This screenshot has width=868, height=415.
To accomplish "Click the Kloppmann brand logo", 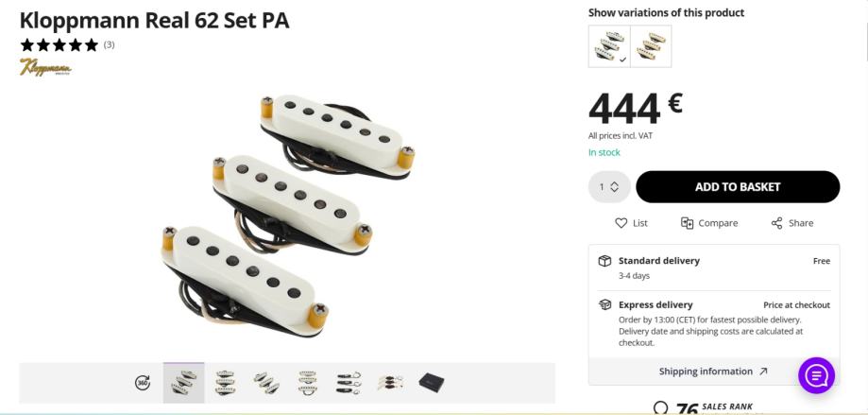I will click(x=45, y=67).
